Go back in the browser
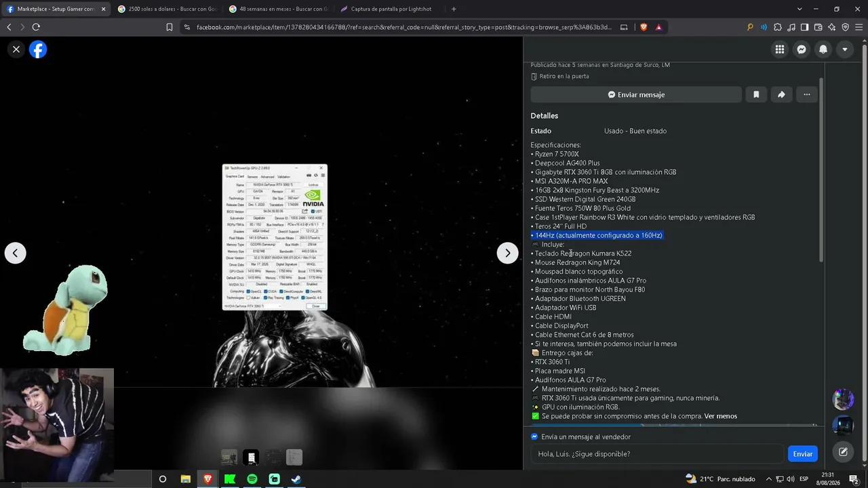 click(x=9, y=27)
